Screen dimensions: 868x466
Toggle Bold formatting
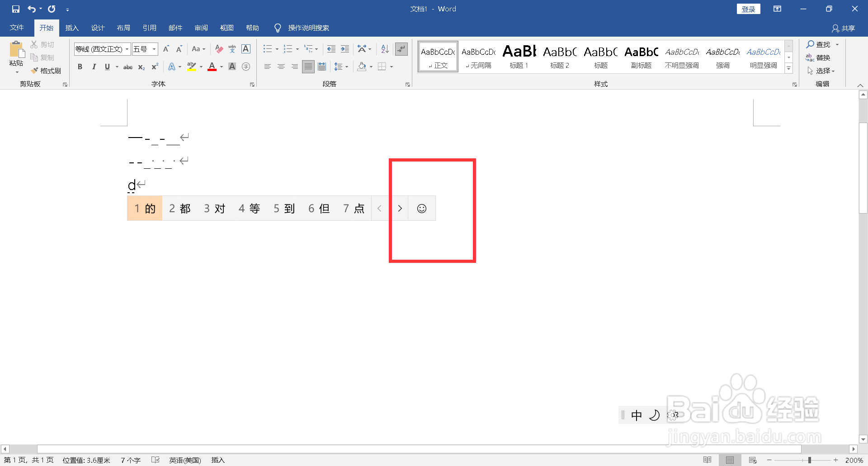(x=80, y=67)
